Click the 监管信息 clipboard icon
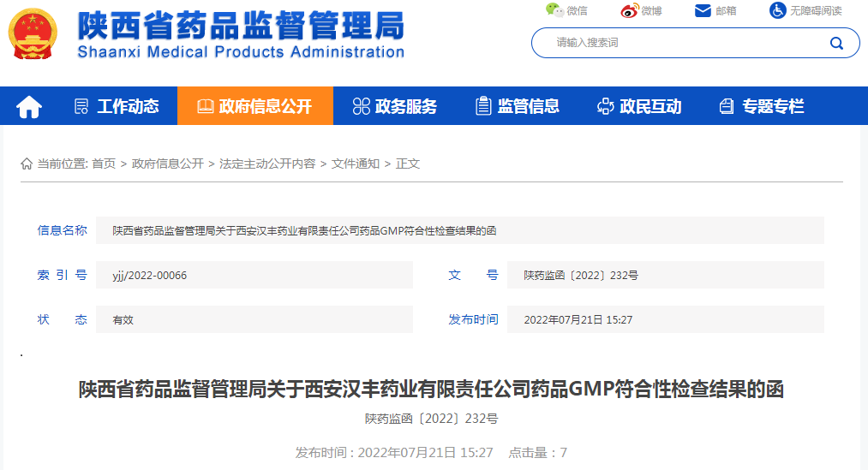The image size is (868, 470). [483, 105]
